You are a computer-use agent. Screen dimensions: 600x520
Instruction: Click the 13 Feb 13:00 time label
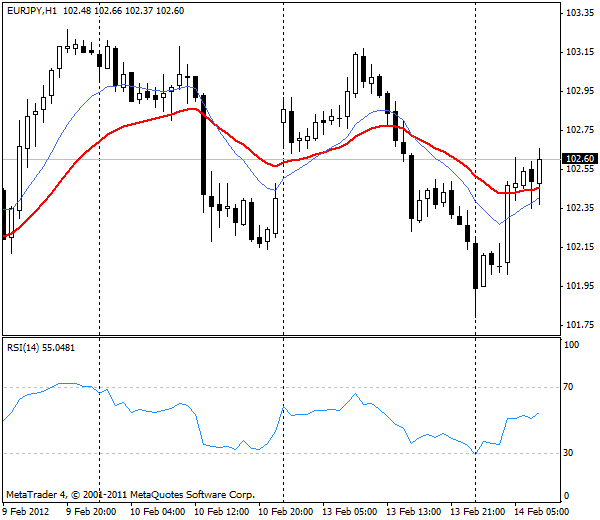[x=413, y=512]
